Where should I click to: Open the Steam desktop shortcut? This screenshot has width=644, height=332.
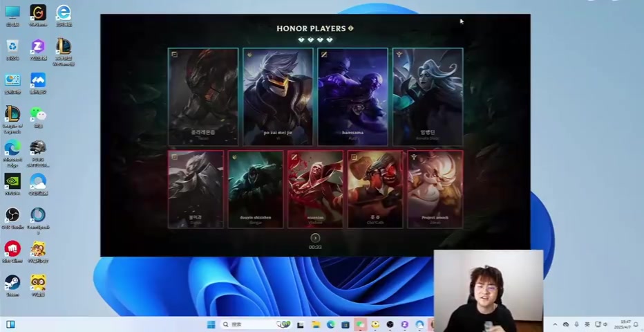pos(12,283)
